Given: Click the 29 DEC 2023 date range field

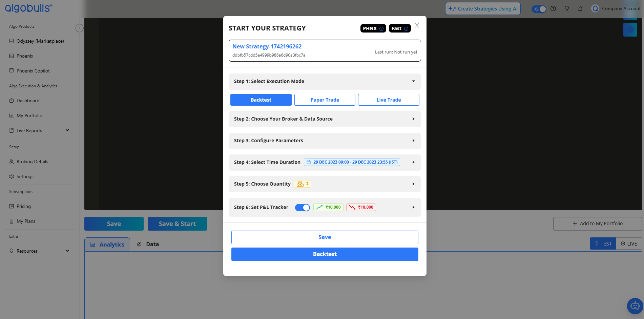Looking at the screenshot, I should [352, 162].
